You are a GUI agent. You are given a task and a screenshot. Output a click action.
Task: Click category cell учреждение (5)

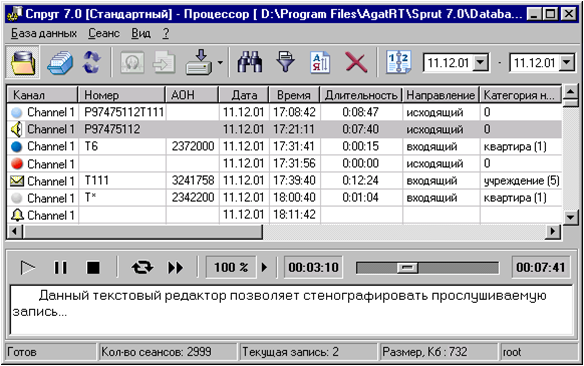pyautogui.click(x=521, y=181)
